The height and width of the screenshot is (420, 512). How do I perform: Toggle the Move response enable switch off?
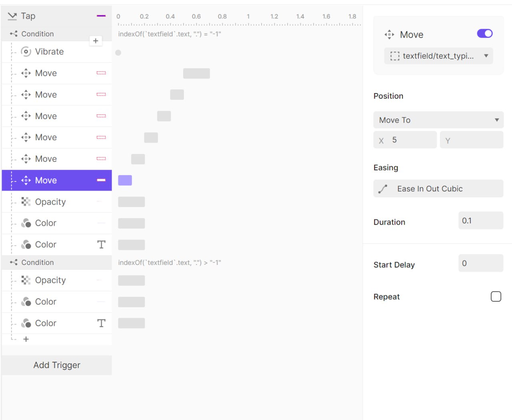click(x=485, y=34)
